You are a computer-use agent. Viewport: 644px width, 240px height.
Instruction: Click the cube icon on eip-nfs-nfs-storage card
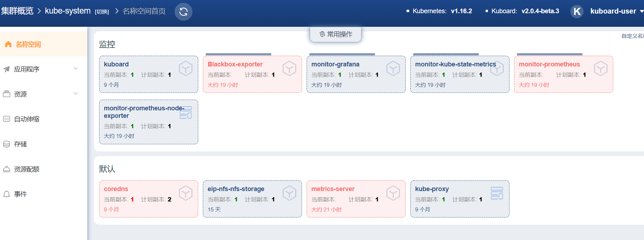click(289, 193)
